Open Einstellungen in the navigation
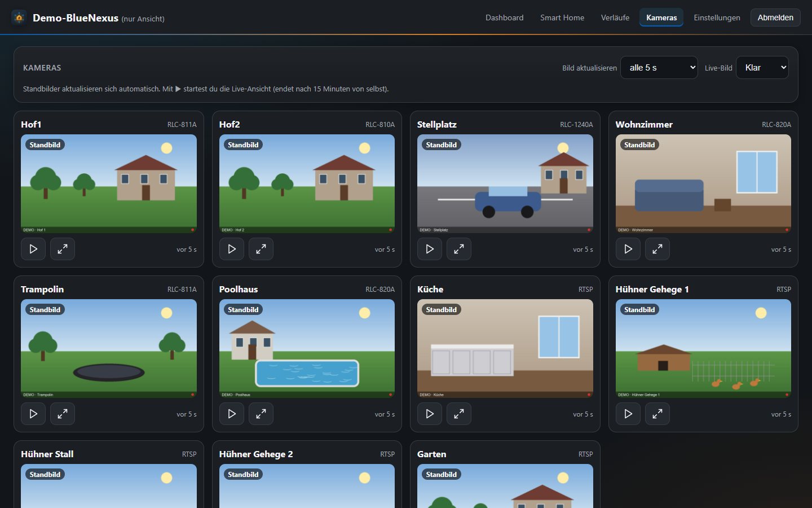This screenshot has width=812, height=508. 717,17
